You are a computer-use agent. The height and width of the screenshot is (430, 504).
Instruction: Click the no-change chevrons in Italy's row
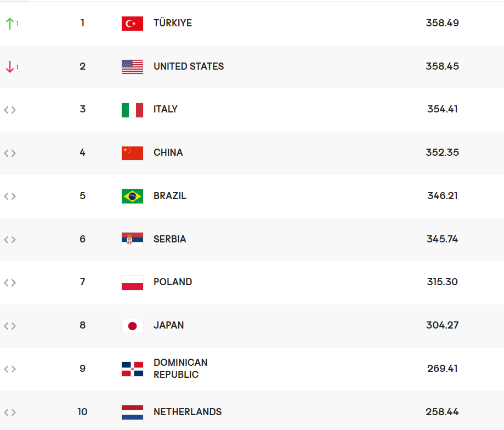click(10, 110)
